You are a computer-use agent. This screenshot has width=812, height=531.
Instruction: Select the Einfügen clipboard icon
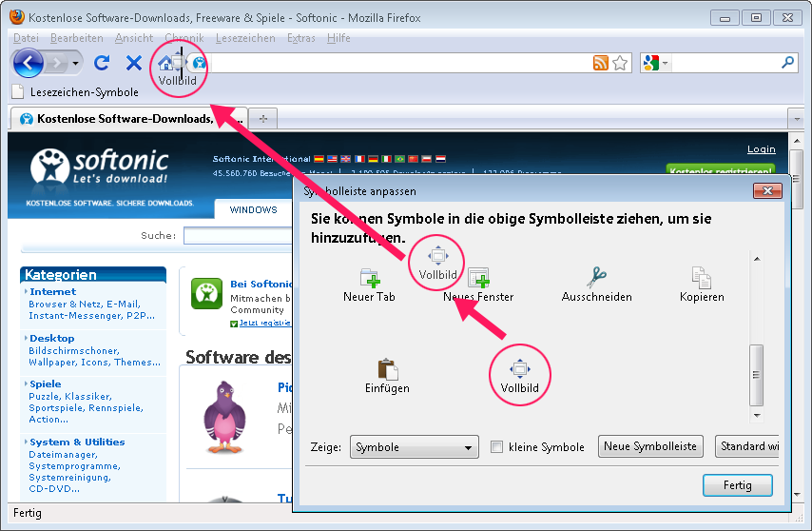[387, 369]
